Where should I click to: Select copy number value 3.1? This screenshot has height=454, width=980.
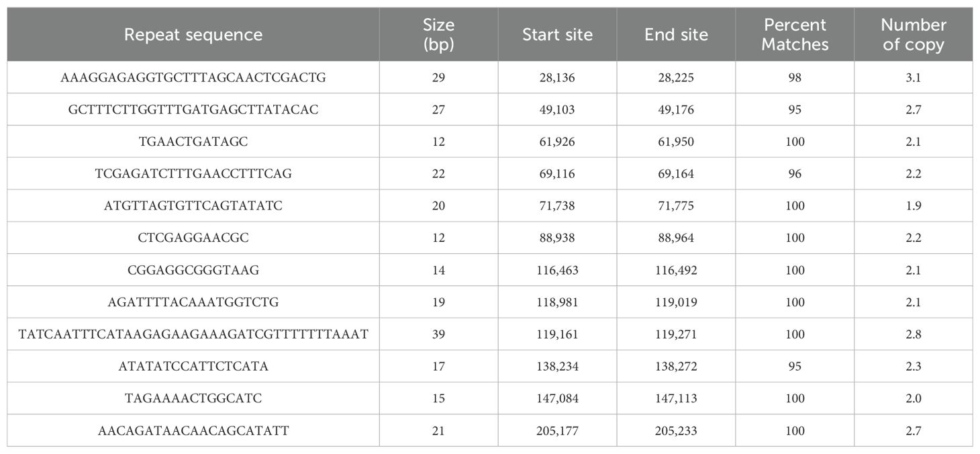point(914,78)
